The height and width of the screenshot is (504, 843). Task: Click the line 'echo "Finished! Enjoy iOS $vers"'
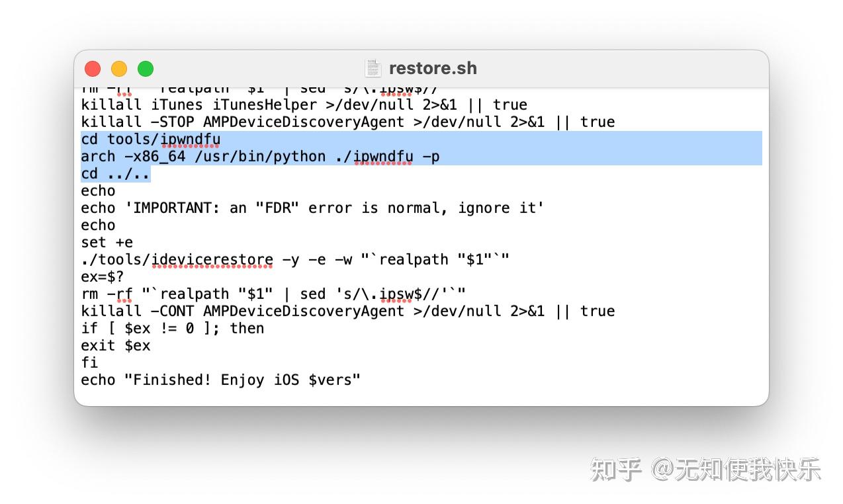click(x=221, y=380)
